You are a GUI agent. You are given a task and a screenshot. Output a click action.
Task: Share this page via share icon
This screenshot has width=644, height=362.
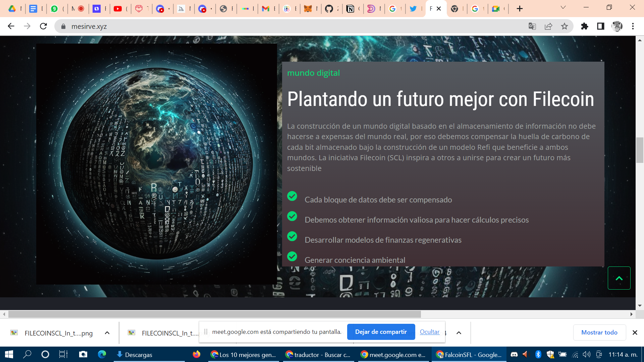point(548,26)
